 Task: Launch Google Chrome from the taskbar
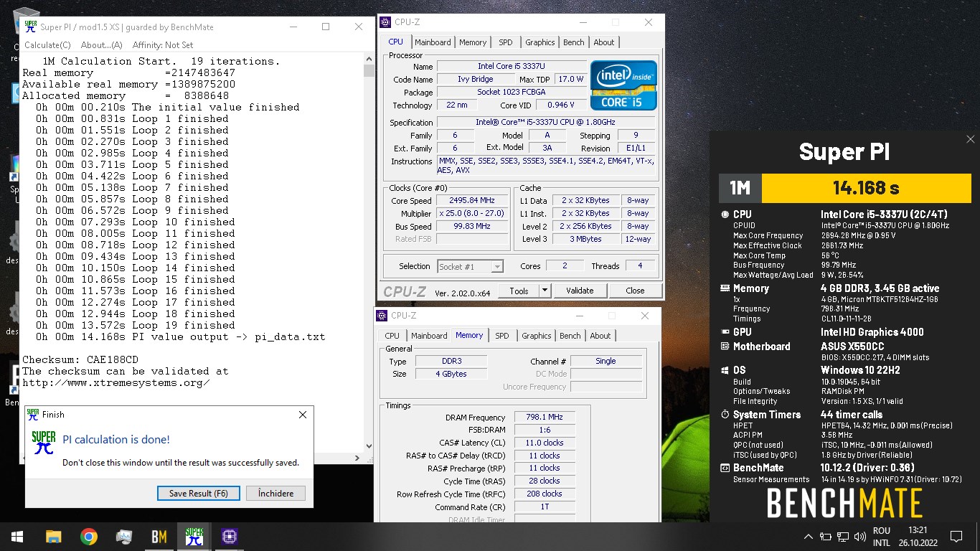pyautogui.click(x=88, y=537)
